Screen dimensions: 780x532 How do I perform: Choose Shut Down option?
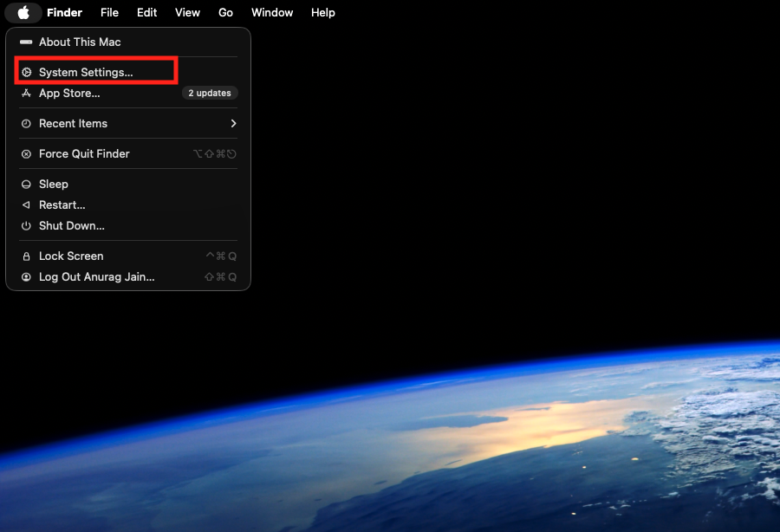coord(72,226)
